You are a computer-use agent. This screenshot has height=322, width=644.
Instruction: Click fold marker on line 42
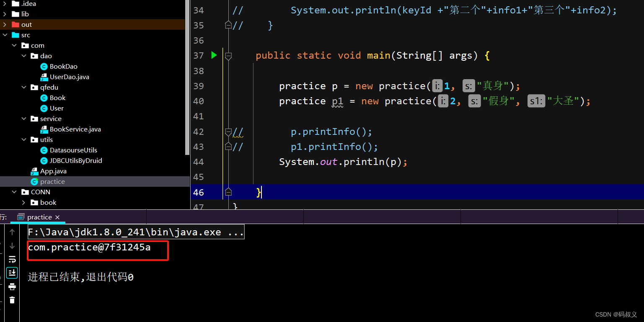point(228,131)
